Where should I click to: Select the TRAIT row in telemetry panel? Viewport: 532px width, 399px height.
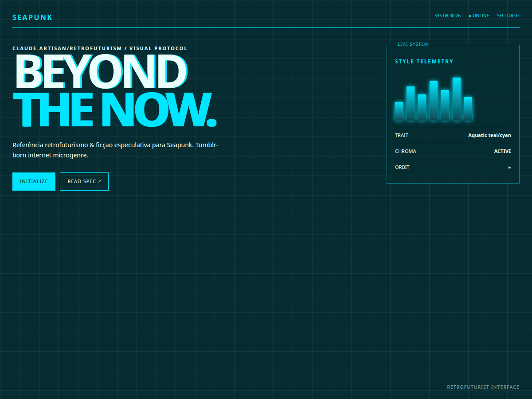[453, 135]
